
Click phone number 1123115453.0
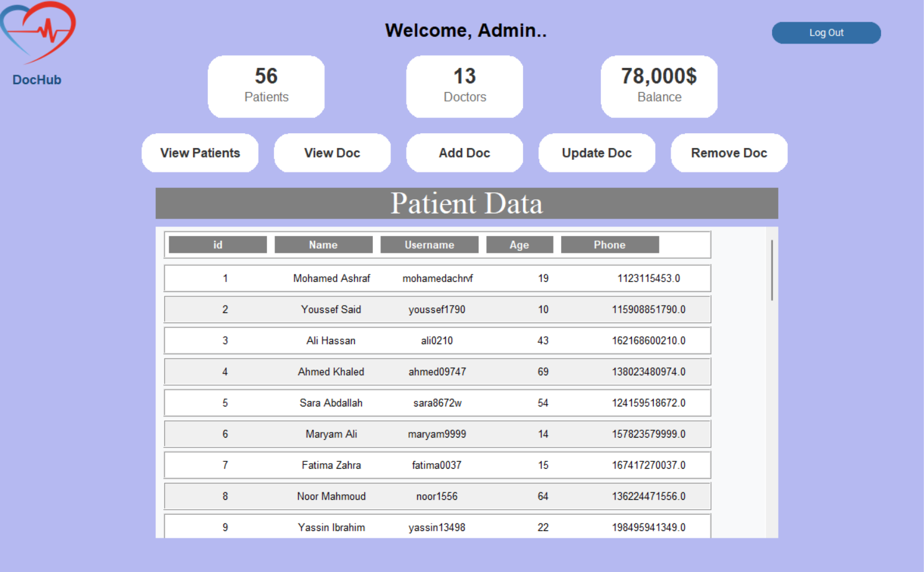tap(649, 278)
